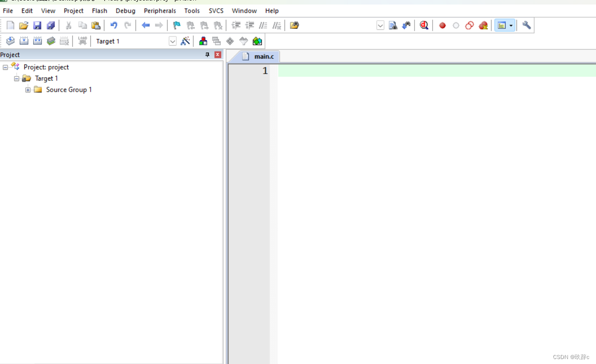
Task: Toggle the project window layout button
Action: (x=502, y=25)
